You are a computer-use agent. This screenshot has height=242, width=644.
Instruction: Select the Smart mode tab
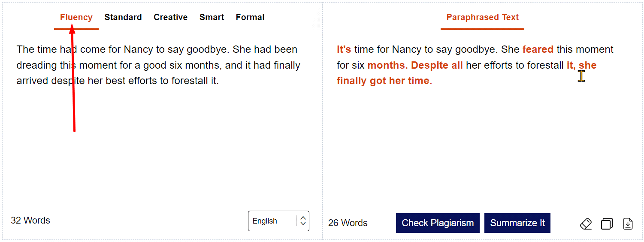[212, 18]
